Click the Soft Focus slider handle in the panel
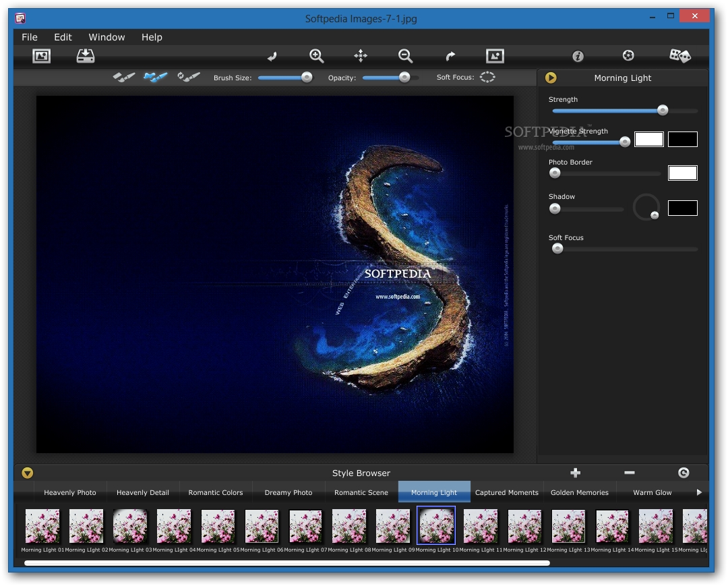Image resolution: width=728 pixels, height=586 pixels. [x=557, y=248]
